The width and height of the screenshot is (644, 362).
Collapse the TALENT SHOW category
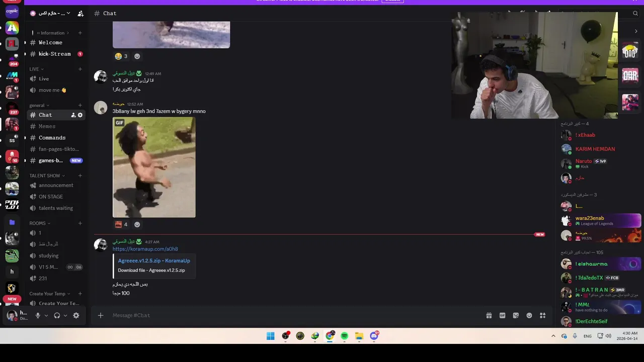click(x=47, y=176)
